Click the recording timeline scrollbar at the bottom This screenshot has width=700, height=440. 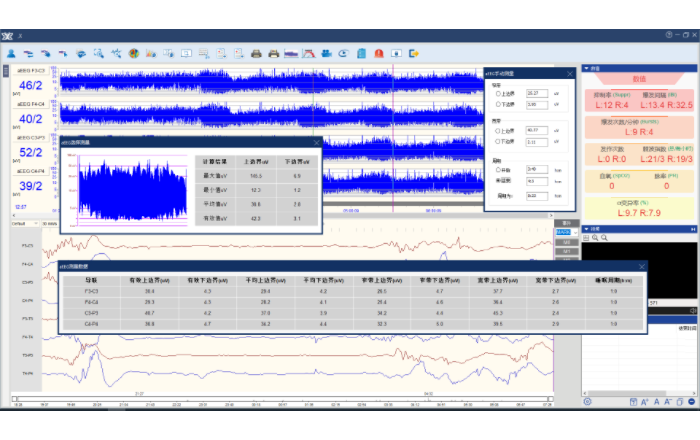[x=282, y=398]
